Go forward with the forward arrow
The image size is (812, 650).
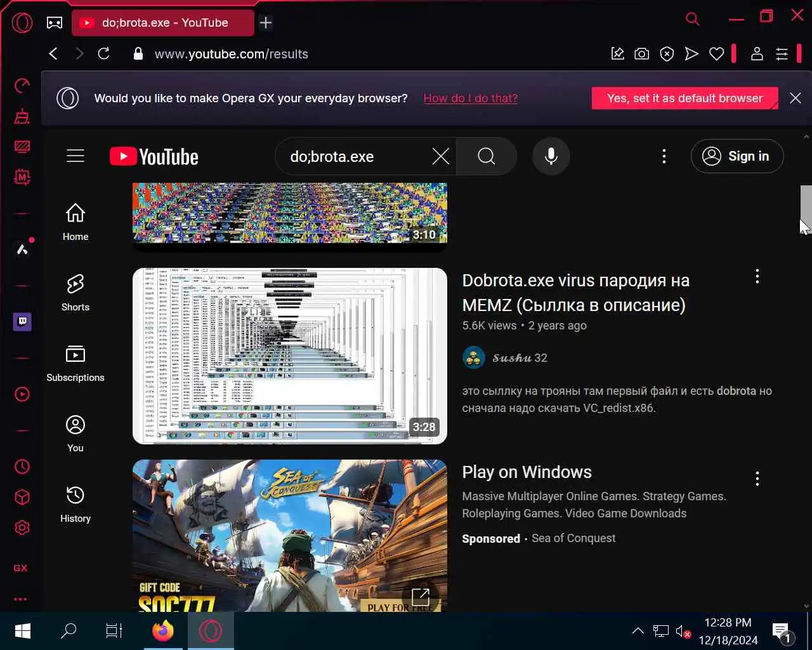pyautogui.click(x=79, y=54)
